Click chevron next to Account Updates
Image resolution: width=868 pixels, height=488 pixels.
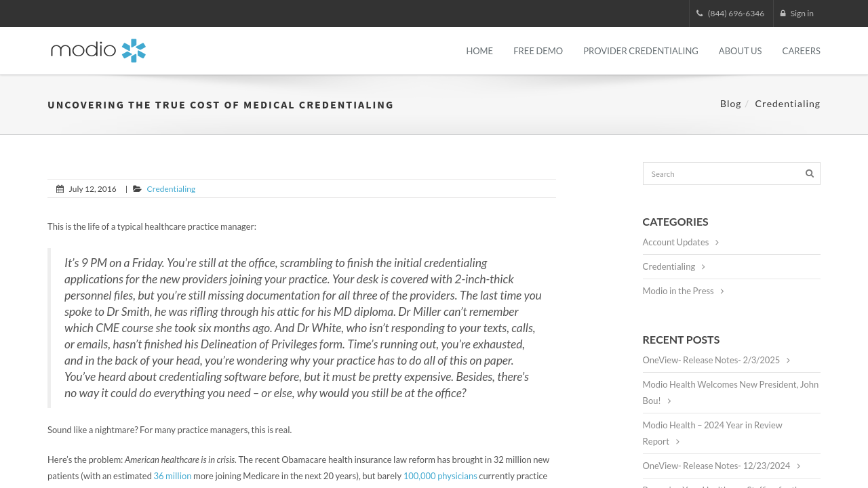[x=717, y=243]
